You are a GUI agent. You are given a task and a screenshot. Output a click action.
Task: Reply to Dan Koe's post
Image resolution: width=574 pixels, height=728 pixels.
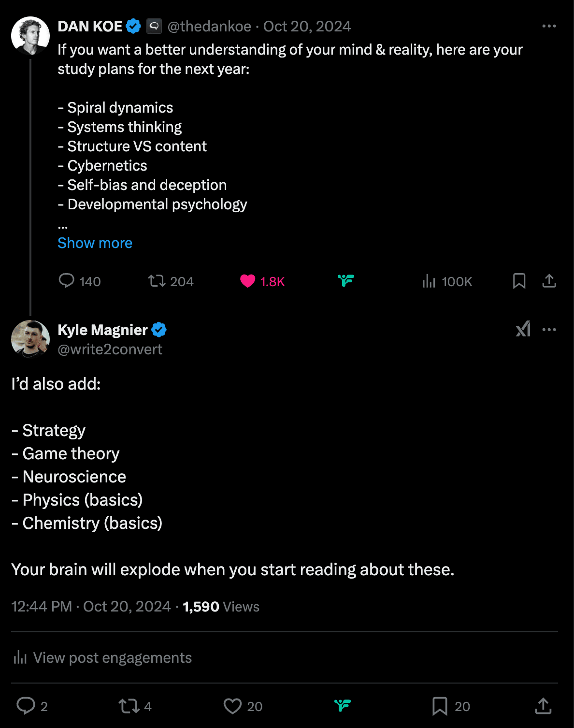(x=66, y=281)
